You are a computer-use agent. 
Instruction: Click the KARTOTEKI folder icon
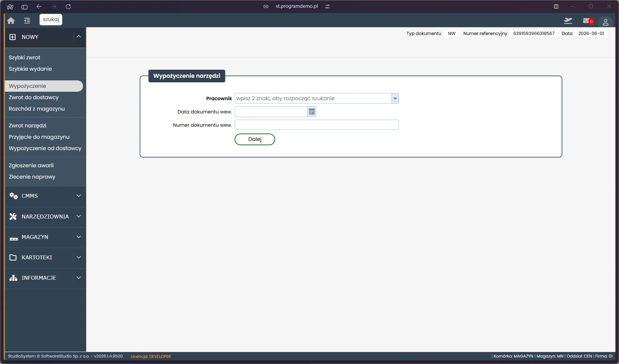click(x=13, y=257)
